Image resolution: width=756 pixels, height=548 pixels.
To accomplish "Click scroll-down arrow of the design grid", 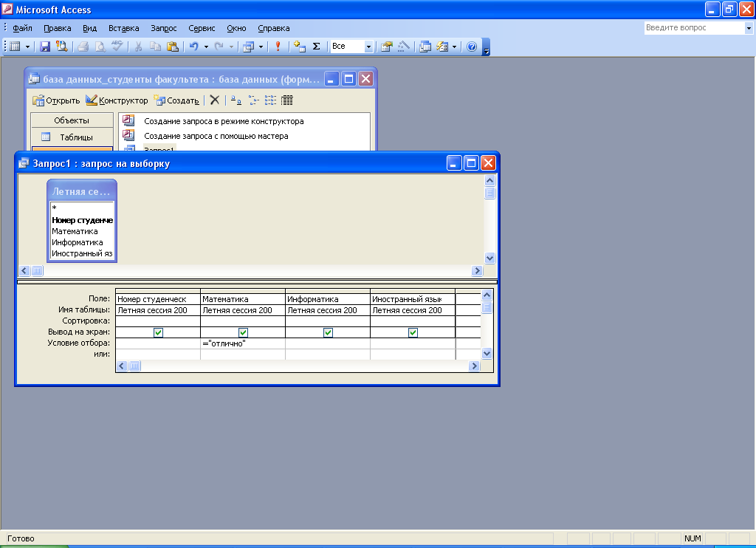I will (487, 353).
